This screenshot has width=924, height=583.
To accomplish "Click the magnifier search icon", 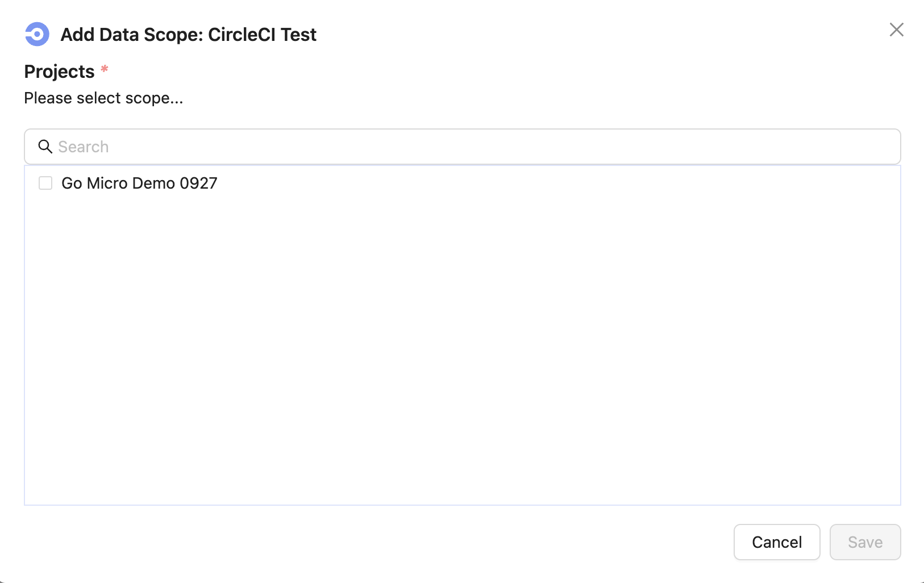I will [x=45, y=147].
